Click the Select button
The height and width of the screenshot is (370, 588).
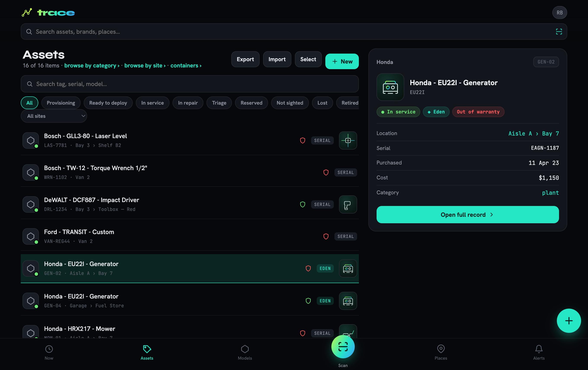(x=308, y=59)
